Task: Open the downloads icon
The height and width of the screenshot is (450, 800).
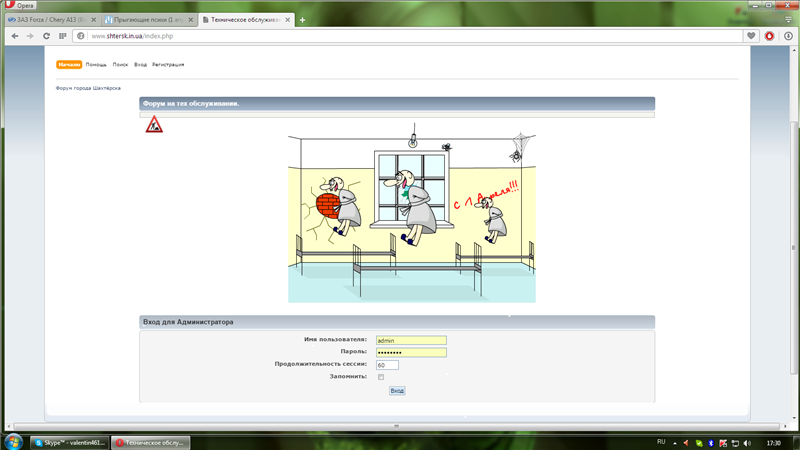Action: pos(788,36)
